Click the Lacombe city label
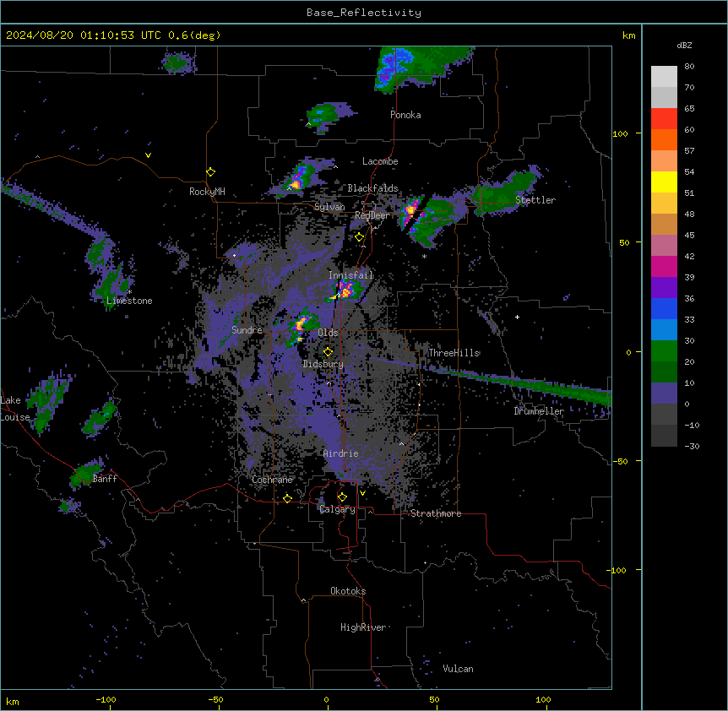Image resolution: width=728 pixels, height=711 pixels. tap(380, 161)
